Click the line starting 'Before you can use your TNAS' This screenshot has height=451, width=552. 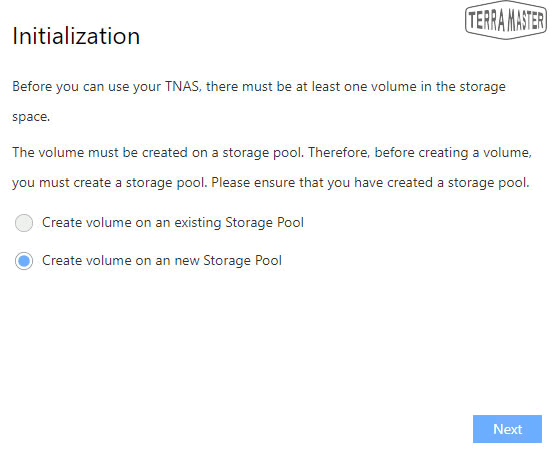point(259,87)
